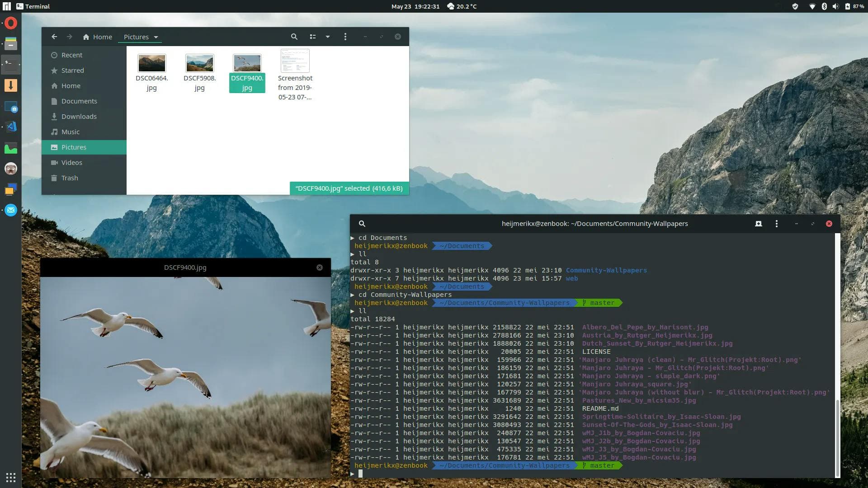868x488 pixels.
Task: Click Pastures_New_by_micsim35.jpg in terminal
Action: [639, 400]
